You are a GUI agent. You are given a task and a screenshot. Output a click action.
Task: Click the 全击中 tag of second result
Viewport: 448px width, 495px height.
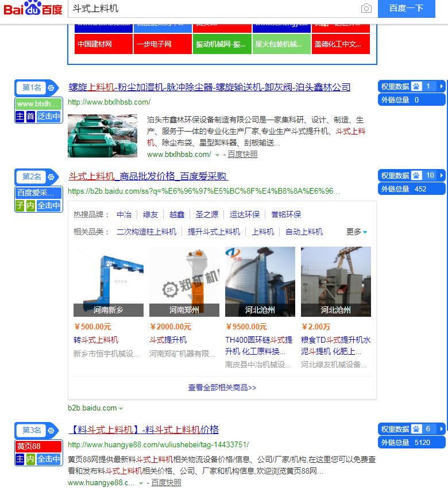(x=49, y=205)
